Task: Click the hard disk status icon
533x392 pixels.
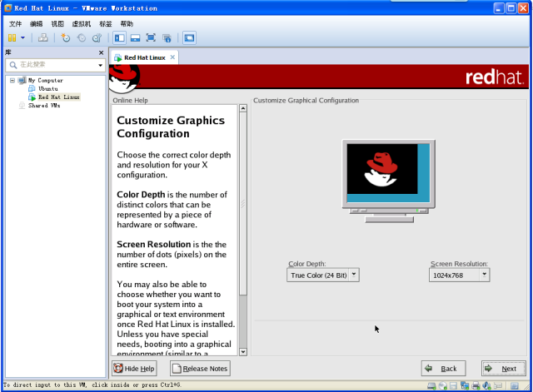Action: click(x=431, y=385)
